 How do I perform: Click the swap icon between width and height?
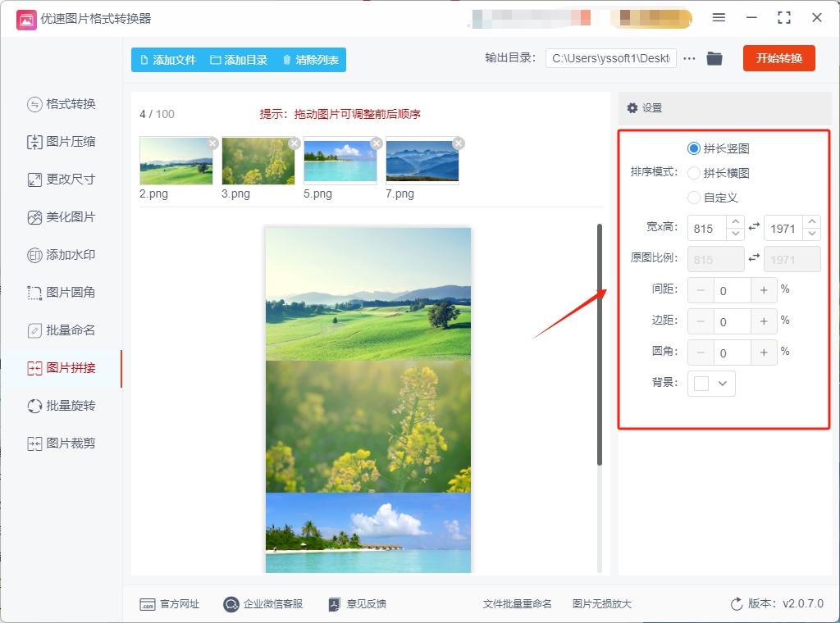click(x=755, y=227)
